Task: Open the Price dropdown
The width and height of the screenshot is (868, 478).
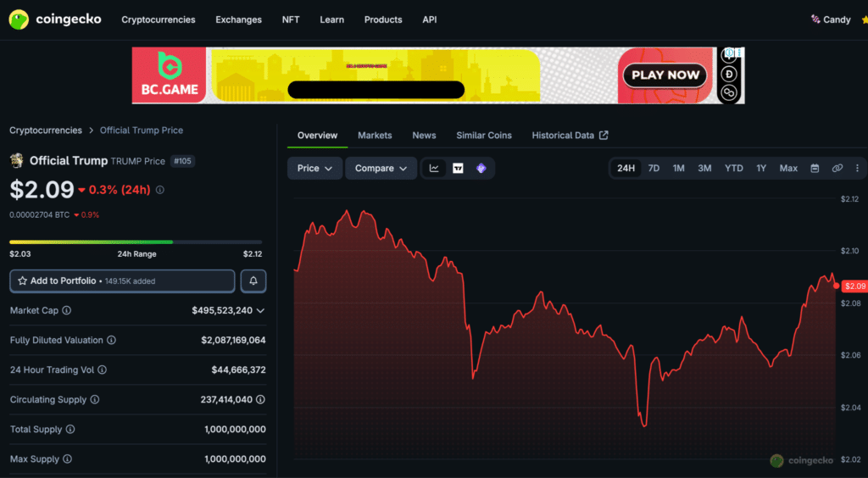Action: (x=314, y=168)
